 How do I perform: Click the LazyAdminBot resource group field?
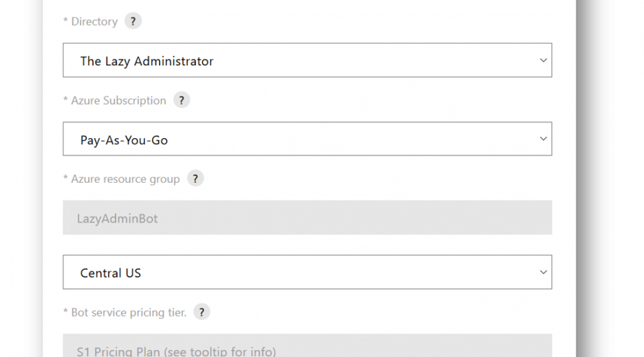click(x=307, y=218)
